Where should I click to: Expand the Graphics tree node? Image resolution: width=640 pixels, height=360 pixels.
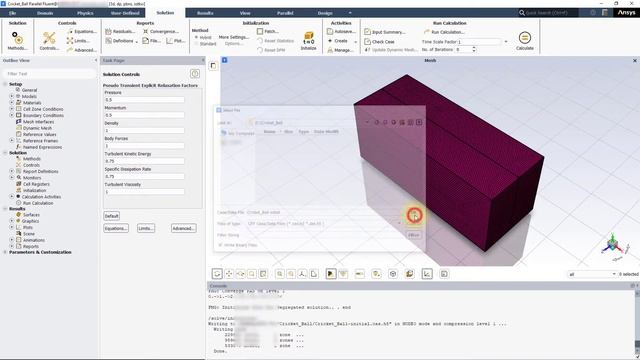(x=12, y=221)
